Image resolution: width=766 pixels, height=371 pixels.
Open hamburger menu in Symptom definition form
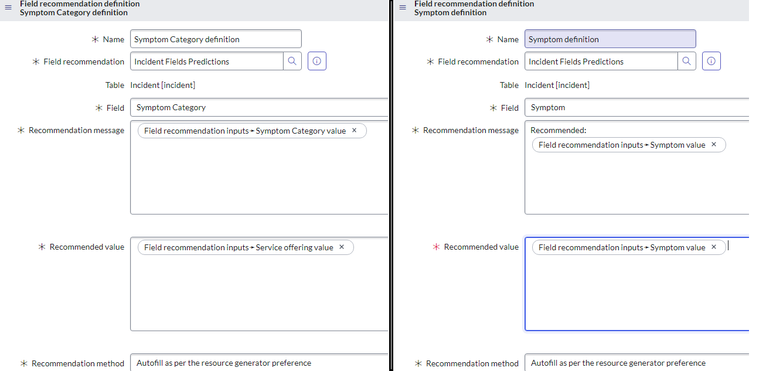pos(403,7)
